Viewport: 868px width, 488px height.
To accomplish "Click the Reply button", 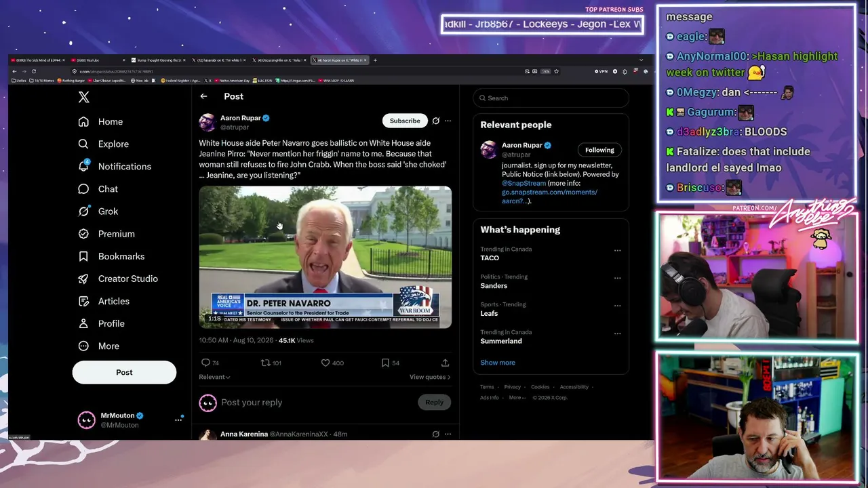I will pyautogui.click(x=434, y=403).
